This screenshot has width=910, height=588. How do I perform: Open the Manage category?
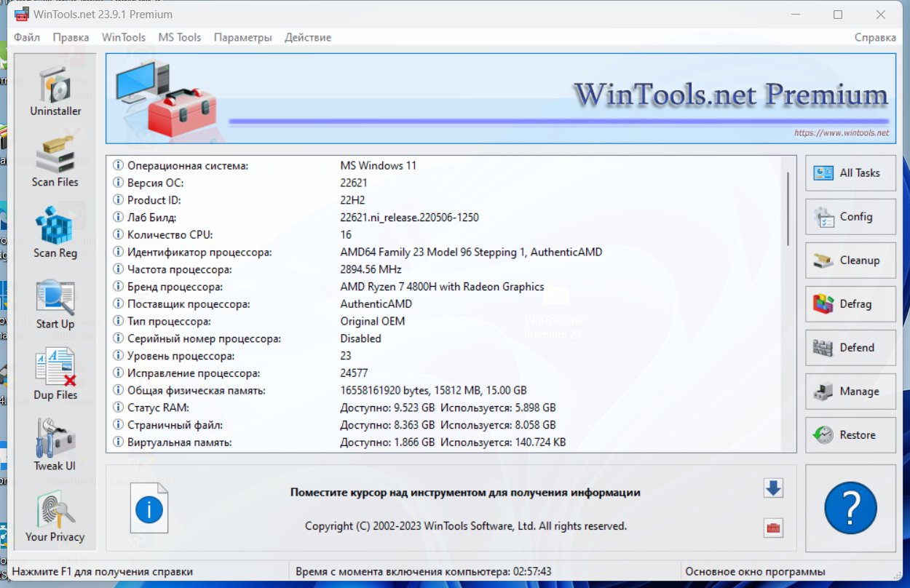850,392
